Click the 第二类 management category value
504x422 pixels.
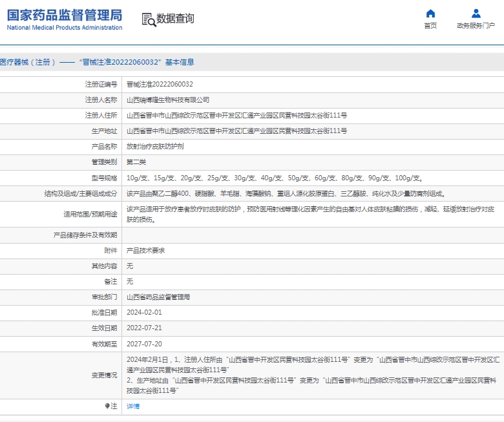point(136,162)
